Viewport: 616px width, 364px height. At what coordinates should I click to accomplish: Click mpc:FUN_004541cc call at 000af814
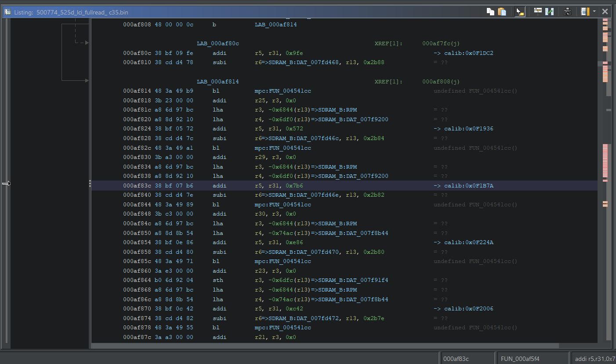pyautogui.click(x=283, y=91)
